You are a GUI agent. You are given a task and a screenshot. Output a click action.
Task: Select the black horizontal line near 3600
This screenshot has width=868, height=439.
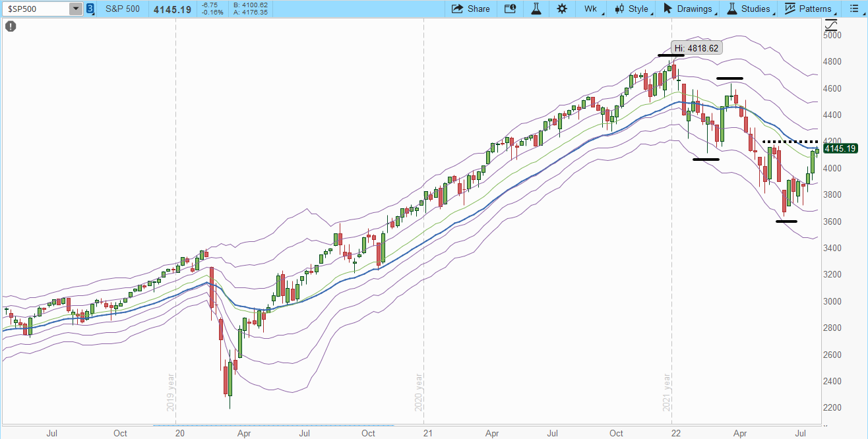click(786, 221)
